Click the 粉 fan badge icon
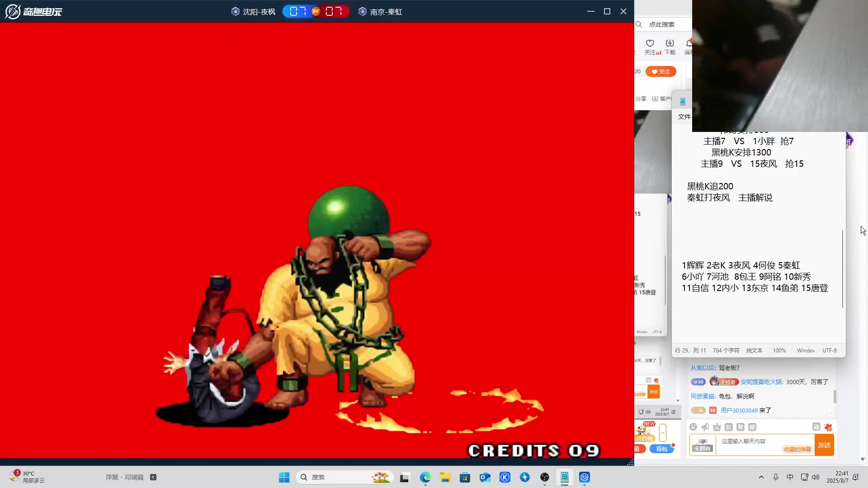The height and width of the screenshot is (488, 868). pyautogui.click(x=728, y=427)
